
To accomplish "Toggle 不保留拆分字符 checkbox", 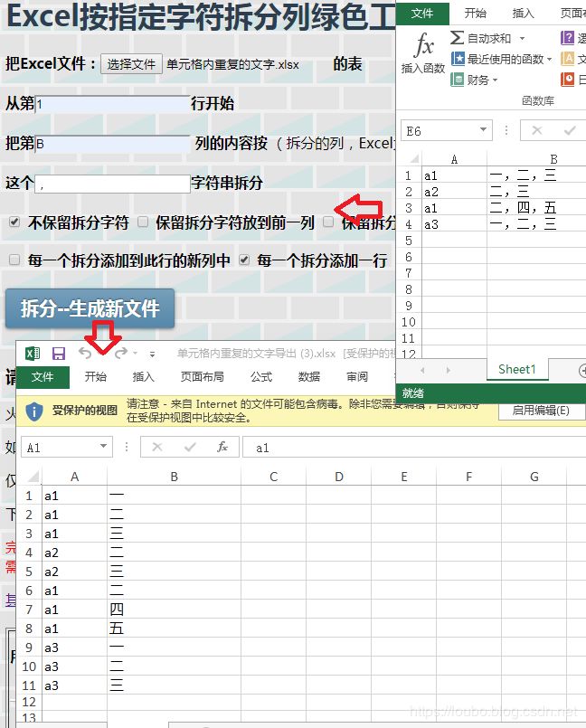I will point(14,222).
